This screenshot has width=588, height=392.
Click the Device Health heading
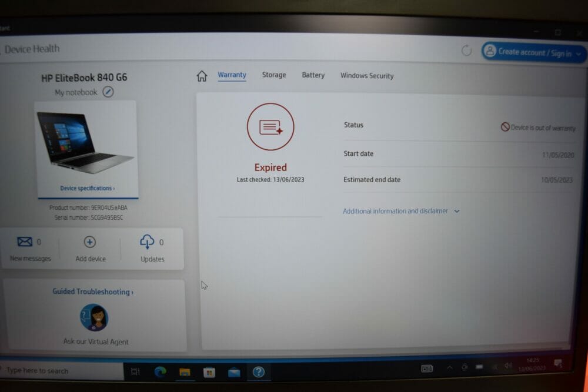[32, 49]
